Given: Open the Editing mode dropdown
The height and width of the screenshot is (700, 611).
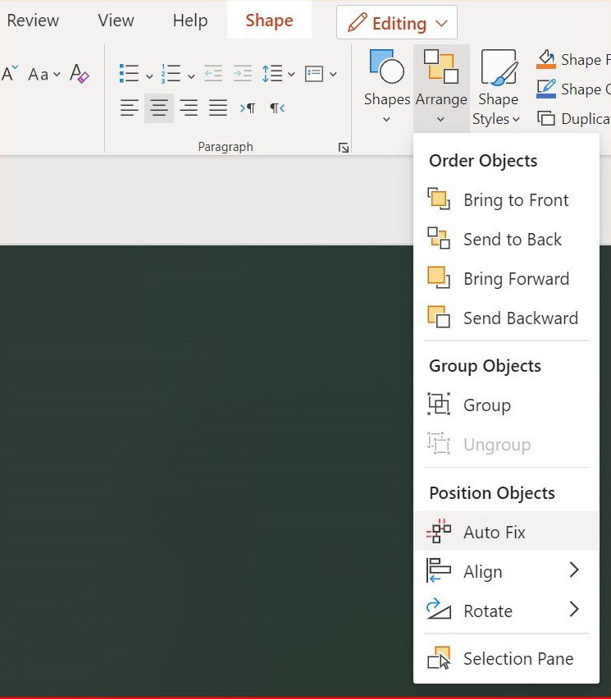Looking at the screenshot, I should (397, 23).
